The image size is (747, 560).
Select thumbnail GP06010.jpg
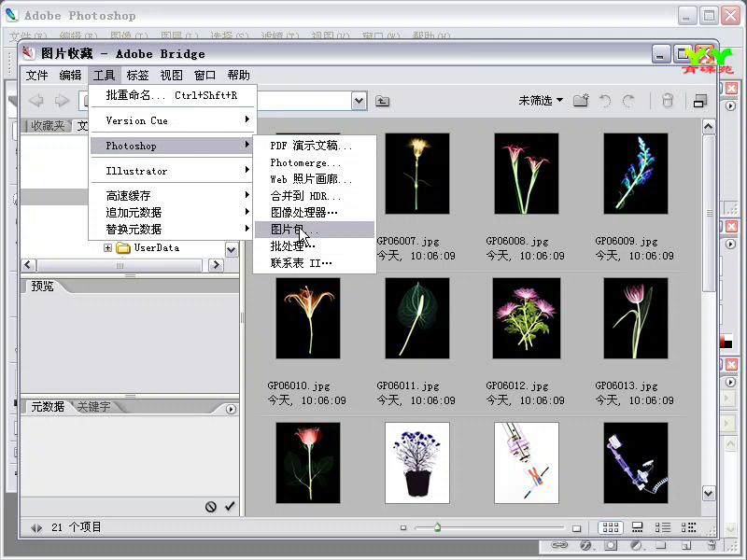click(x=308, y=318)
